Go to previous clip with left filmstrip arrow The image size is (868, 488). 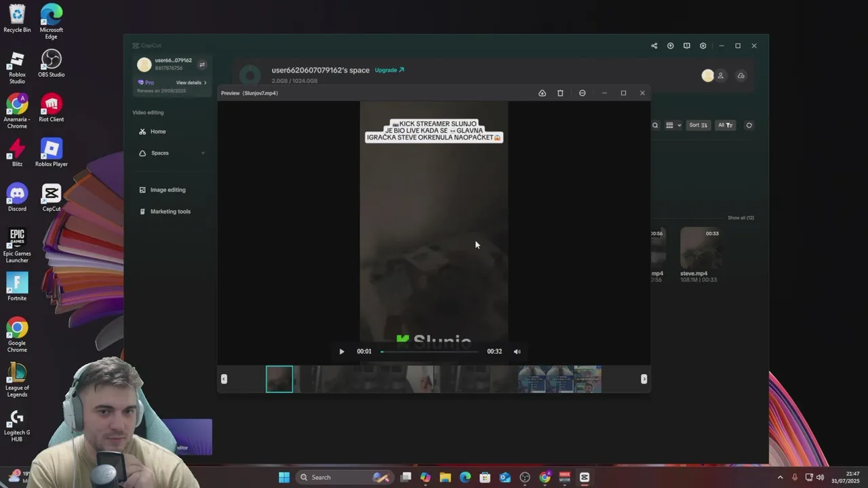pyautogui.click(x=224, y=379)
